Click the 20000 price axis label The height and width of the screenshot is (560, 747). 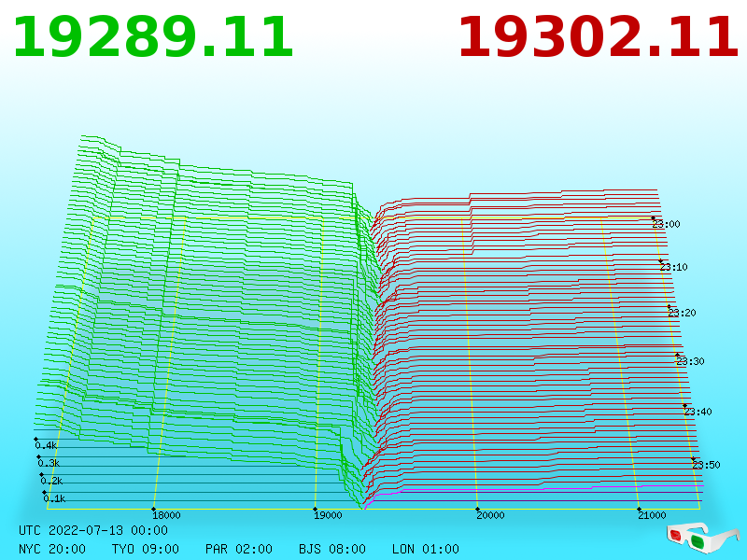click(x=490, y=515)
